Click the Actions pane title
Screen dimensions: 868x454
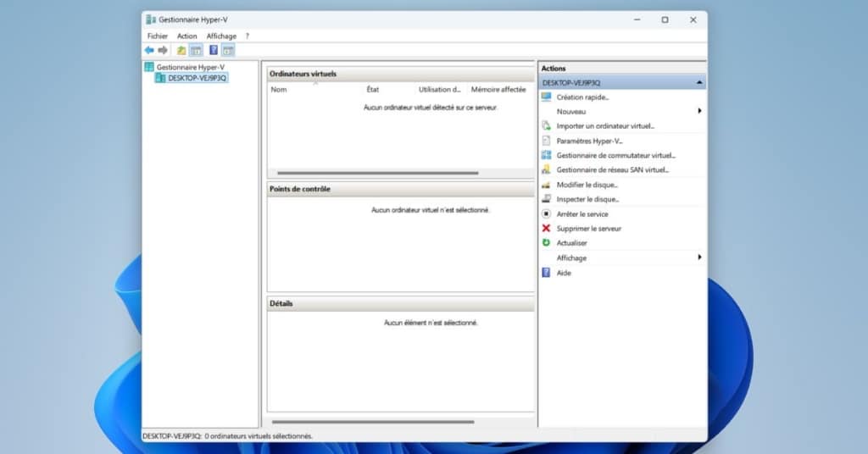pyautogui.click(x=553, y=68)
